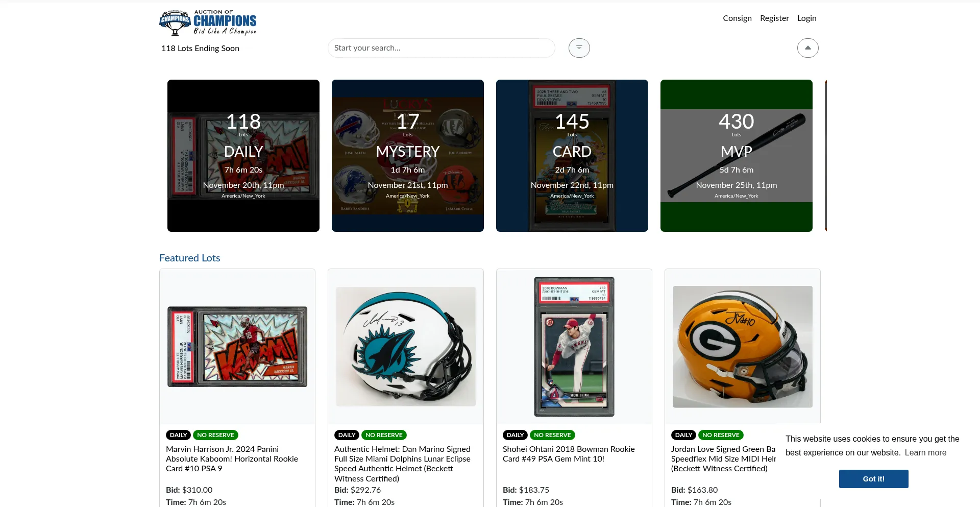Click the DAILY badge on the Dan Marino lot
The height and width of the screenshot is (507, 980).
(347, 435)
